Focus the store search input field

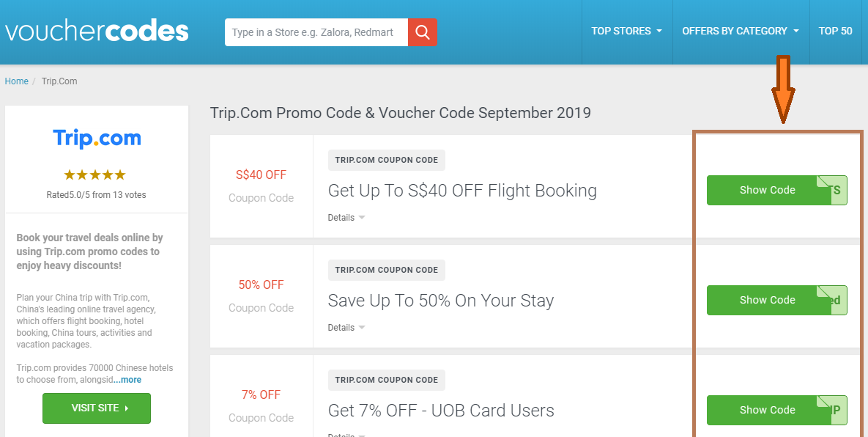tap(316, 32)
